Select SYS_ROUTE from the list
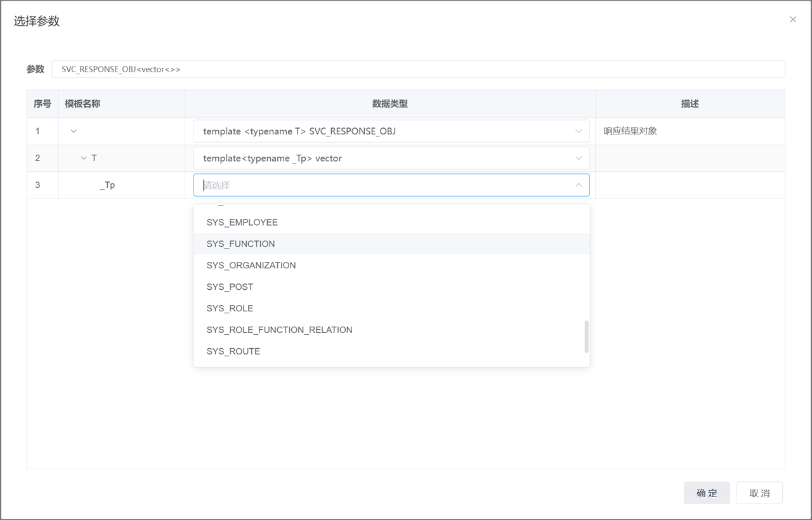812x520 pixels. 391,351
